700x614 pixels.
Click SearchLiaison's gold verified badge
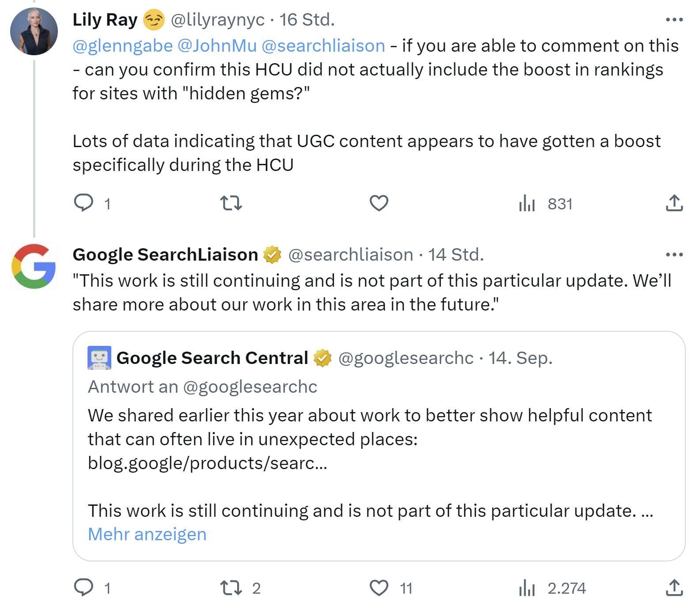click(x=272, y=254)
